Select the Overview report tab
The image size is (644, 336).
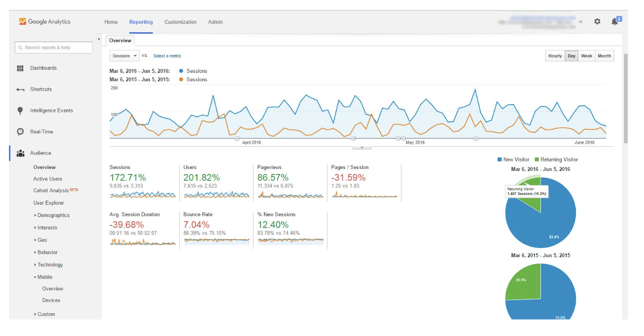(120, 40)
